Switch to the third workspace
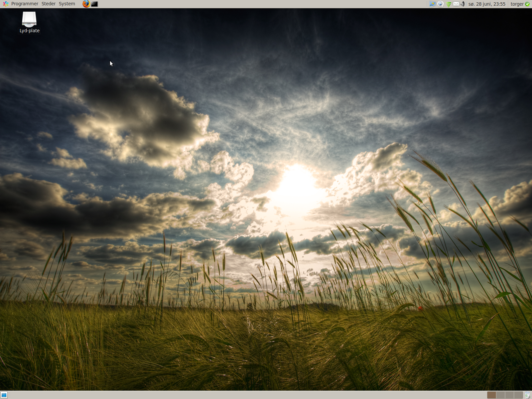 pos(509,395)
